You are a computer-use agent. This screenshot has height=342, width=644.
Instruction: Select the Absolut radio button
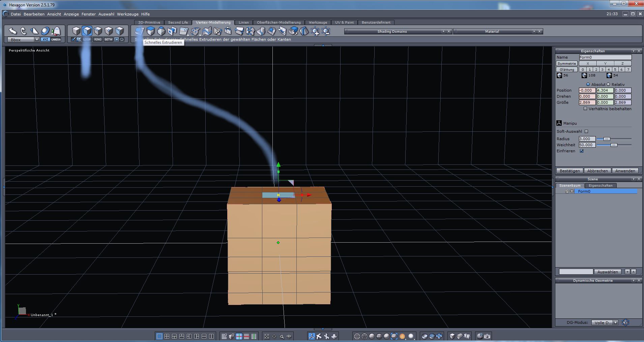click(x=588, y=85)
